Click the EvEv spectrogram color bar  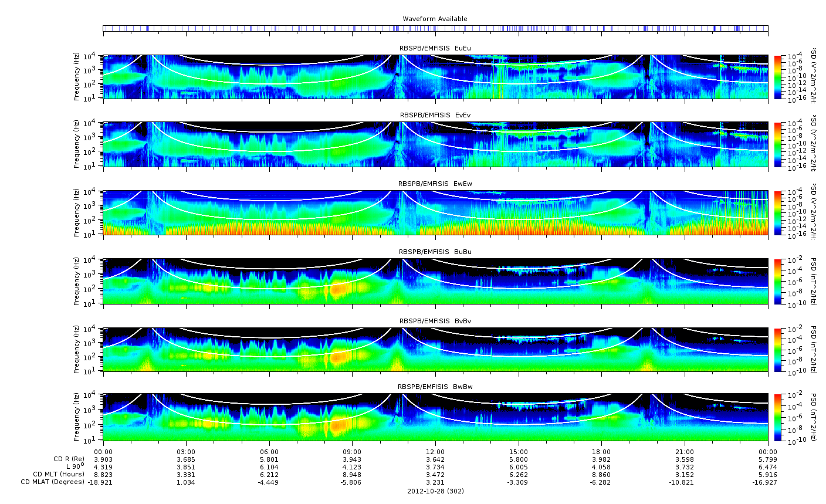778,144
